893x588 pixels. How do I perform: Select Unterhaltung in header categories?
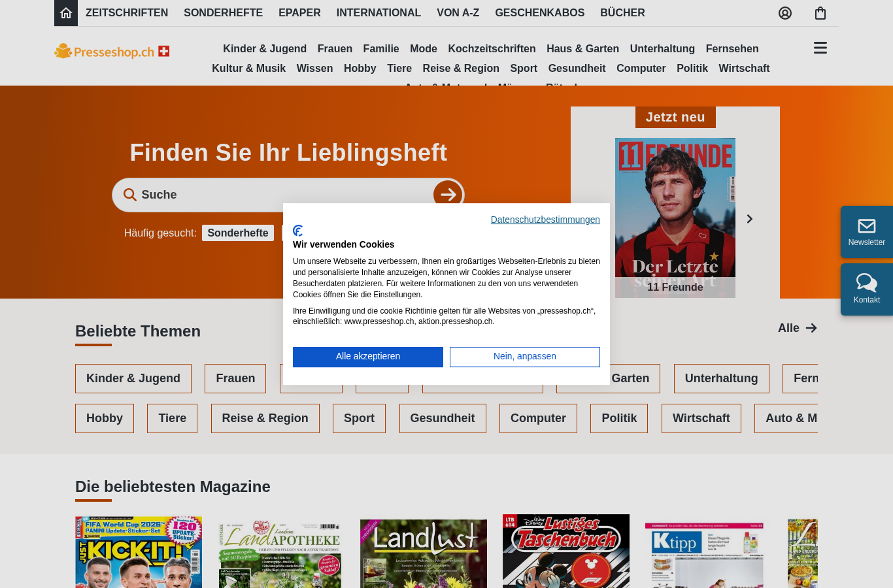coord(662,49)
